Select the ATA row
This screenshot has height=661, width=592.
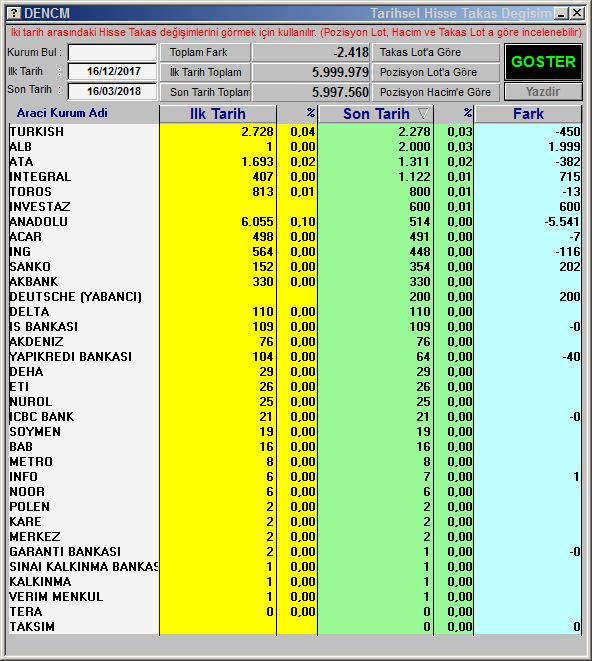pyautogui.click(x=295, y=161)
